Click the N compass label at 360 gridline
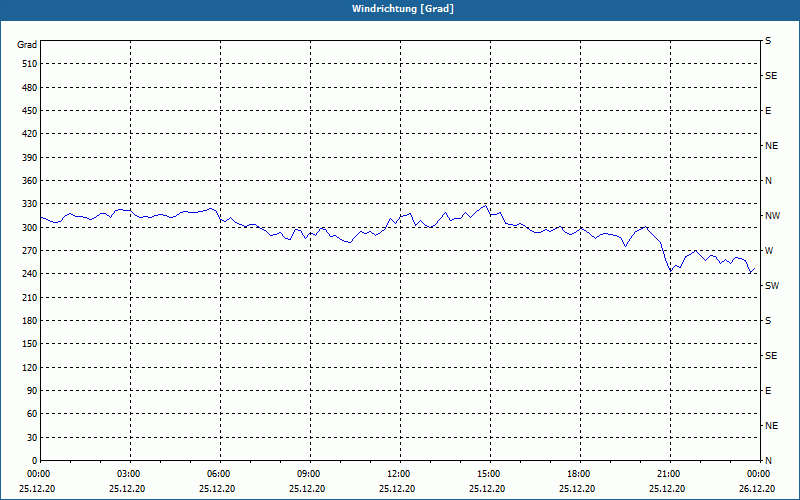This screenshot has width=800, height=500. [x=768, y=181]
